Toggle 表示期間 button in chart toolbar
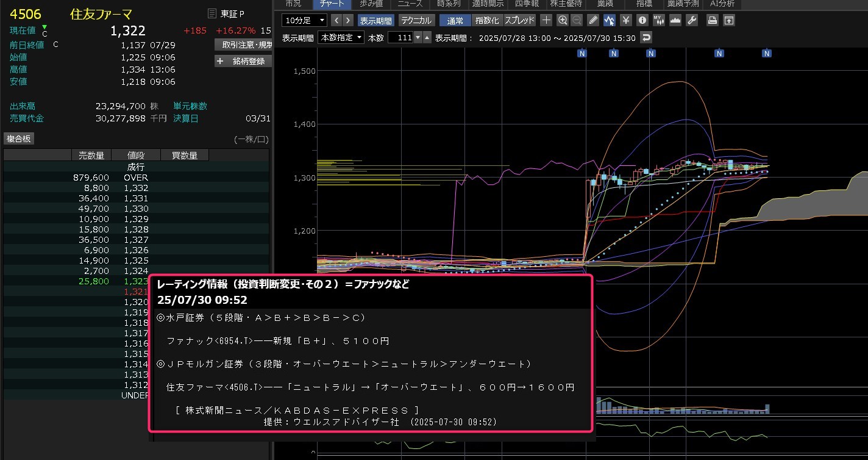The width and height of the screenshot is (868, 460). pyautogui.click(x=376, y=20)
